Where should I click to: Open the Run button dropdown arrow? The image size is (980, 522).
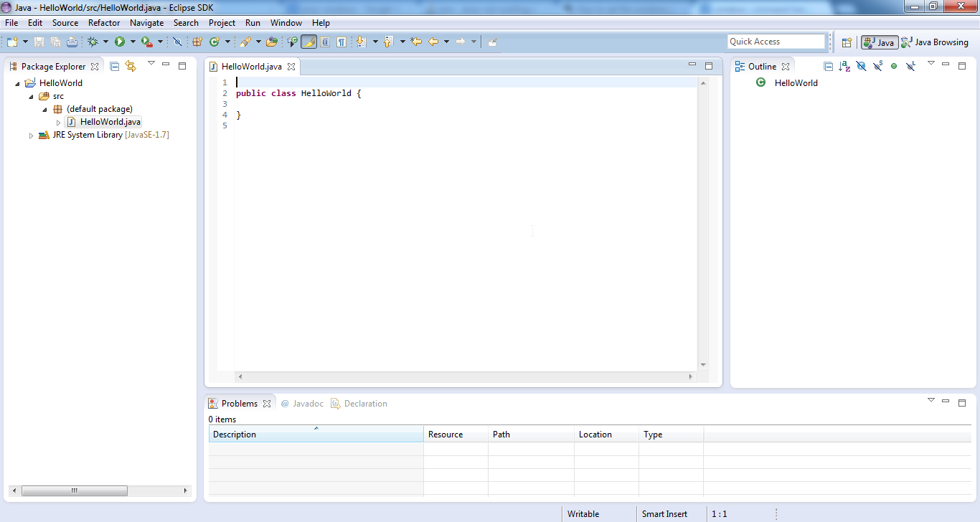click(133, 42)
